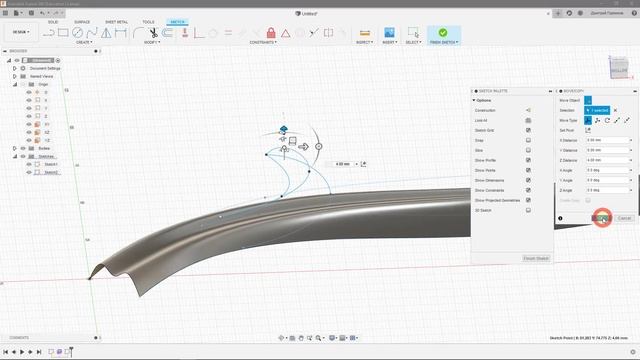Select the Offset tool in Modify
Screen dimensions: 640x360
167,33
